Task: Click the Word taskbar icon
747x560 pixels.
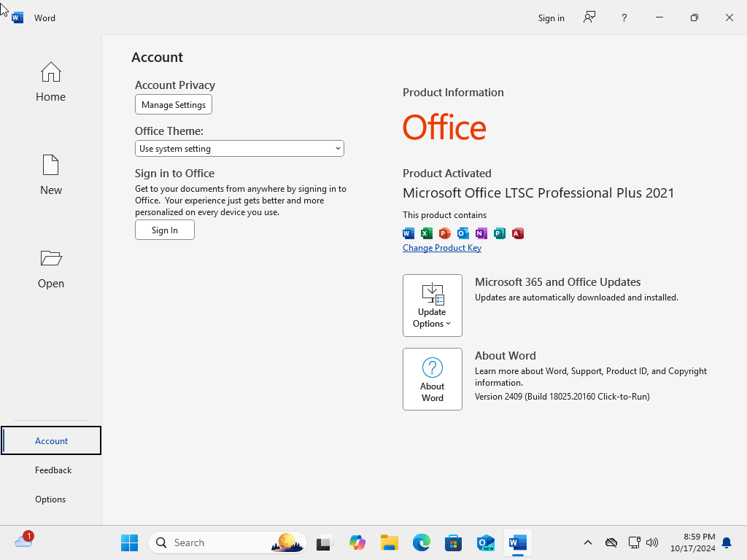Action: click(517, 542)
